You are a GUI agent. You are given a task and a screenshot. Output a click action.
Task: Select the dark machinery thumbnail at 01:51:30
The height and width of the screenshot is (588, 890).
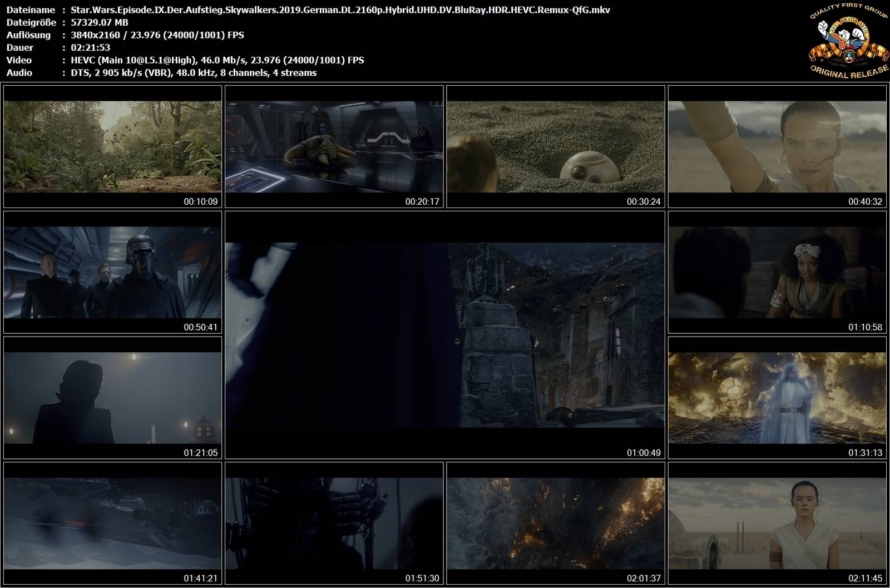[334, 523]
